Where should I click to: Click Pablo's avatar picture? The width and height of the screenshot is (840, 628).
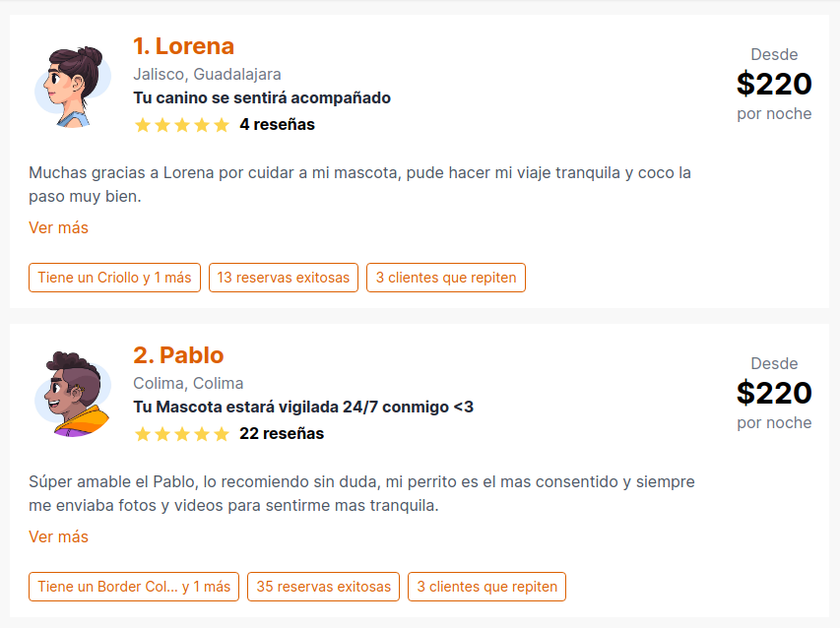[73, 394]
